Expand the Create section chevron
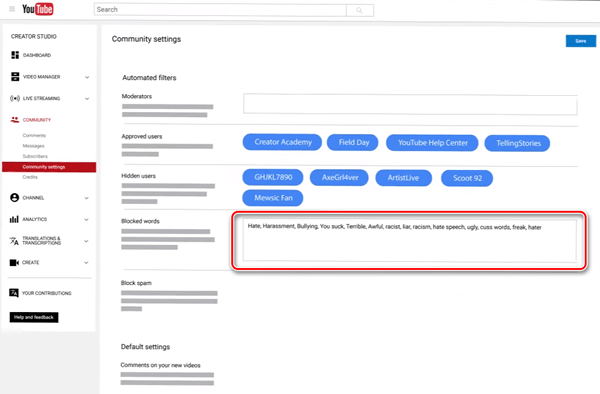 pos(86,262)
